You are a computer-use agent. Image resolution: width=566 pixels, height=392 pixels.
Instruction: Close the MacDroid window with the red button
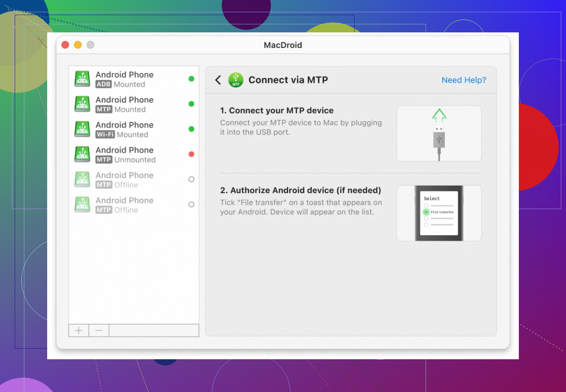[65, 45]
